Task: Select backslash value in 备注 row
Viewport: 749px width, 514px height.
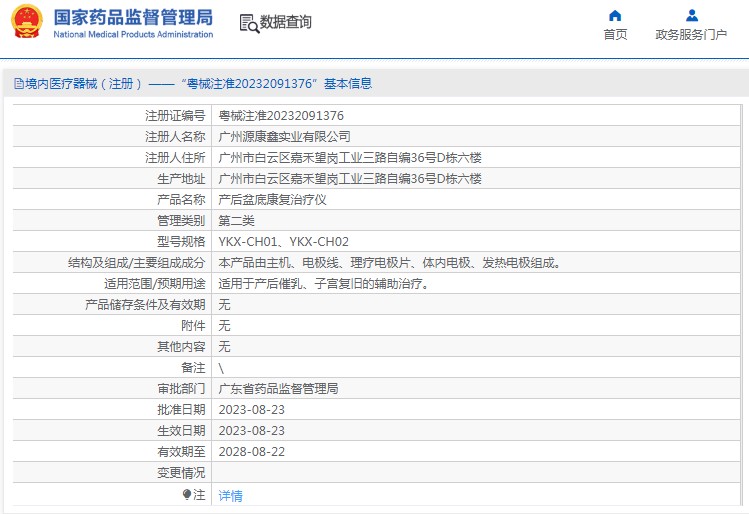Action: point(221,368)
